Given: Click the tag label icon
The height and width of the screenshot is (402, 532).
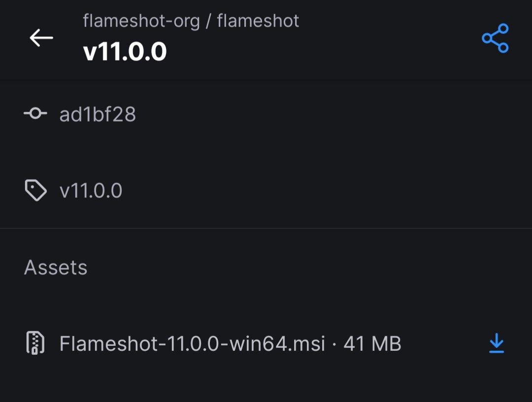Looking at the screenshot, I should [x=35, y=190].
